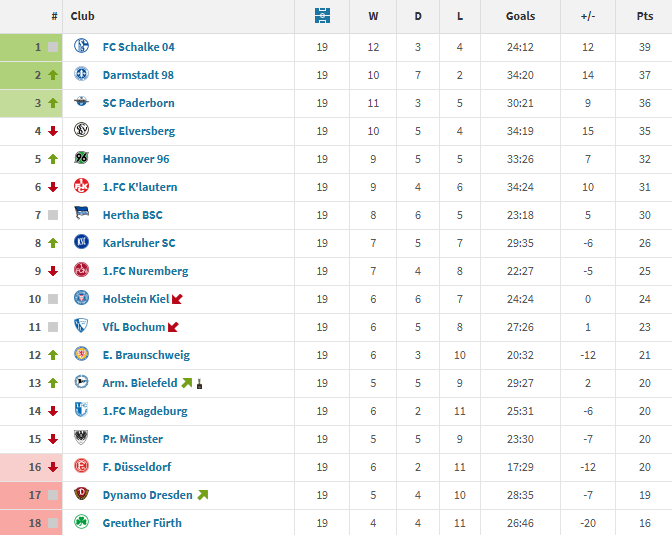The width and height of the screenshot is (672, 535).
Task: Open the SV Elversberg club link
Action: 138,131
